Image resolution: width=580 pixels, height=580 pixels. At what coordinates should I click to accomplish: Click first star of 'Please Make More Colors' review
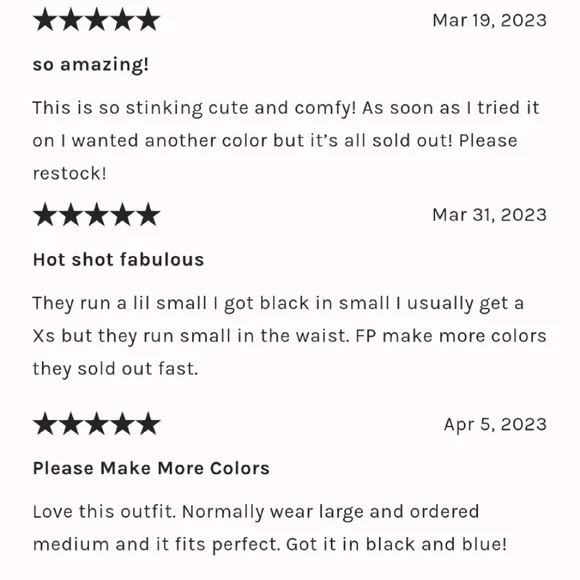pyautogui.click(x=45, y=424)
